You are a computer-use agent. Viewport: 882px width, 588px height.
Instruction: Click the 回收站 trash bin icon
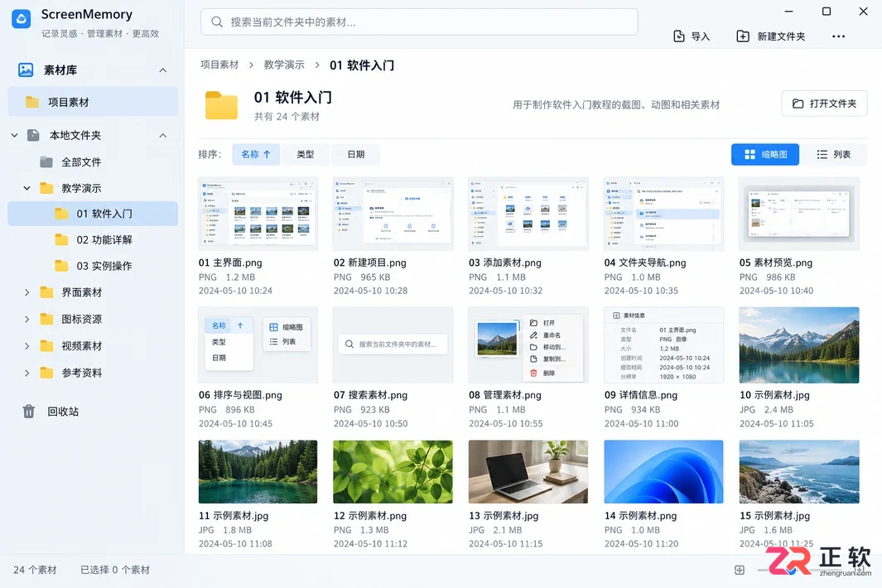pos(29,412)
